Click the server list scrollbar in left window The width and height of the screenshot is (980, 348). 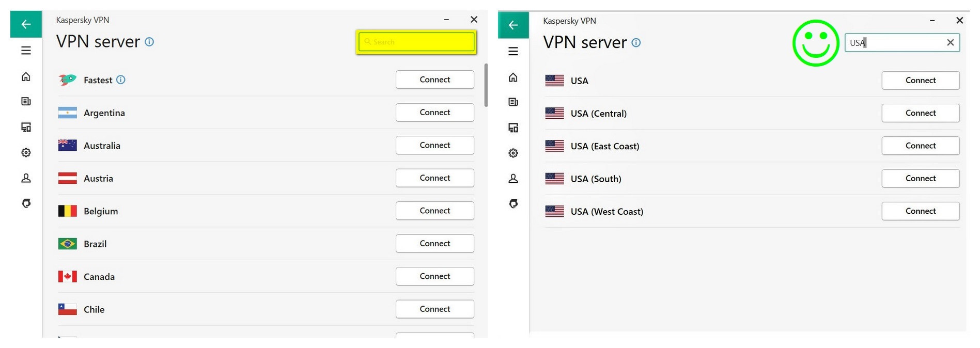pos(486,85)
